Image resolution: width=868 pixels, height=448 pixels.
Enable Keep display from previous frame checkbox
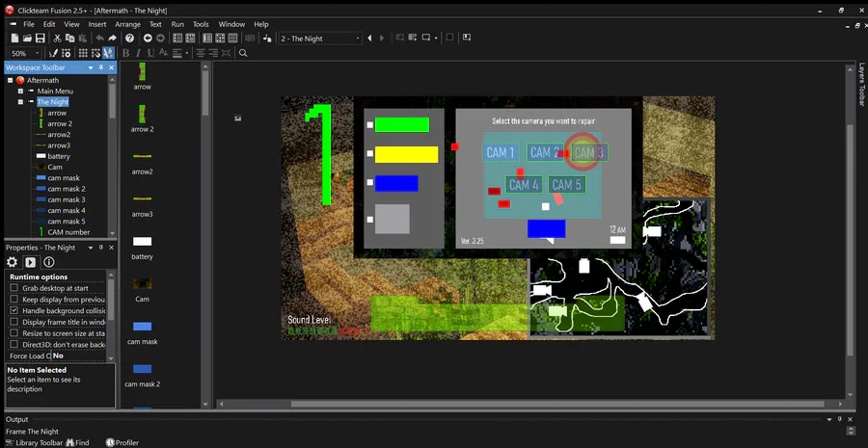coord(14,300)
